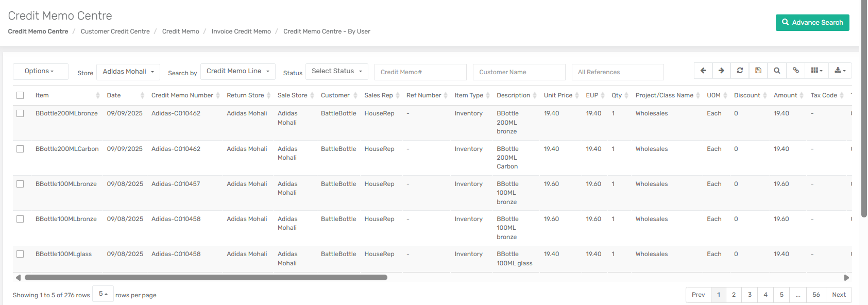868x305 pixels.
Task: Open the Invoice Credit Memo breadcrumb tab
Action: pos(241,31)
